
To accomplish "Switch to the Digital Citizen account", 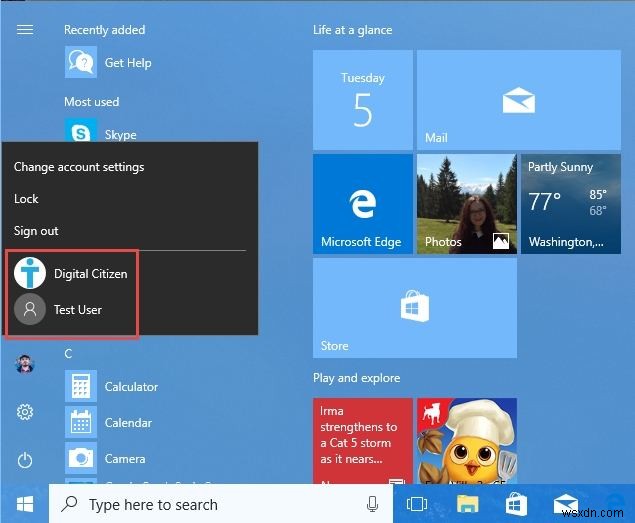I will pyautogui.click(x=71, y=273).
